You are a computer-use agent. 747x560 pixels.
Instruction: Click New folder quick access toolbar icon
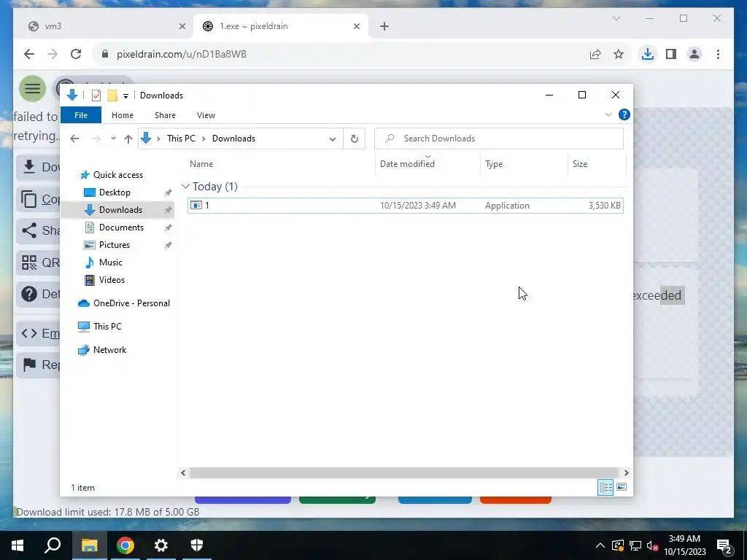112,96
